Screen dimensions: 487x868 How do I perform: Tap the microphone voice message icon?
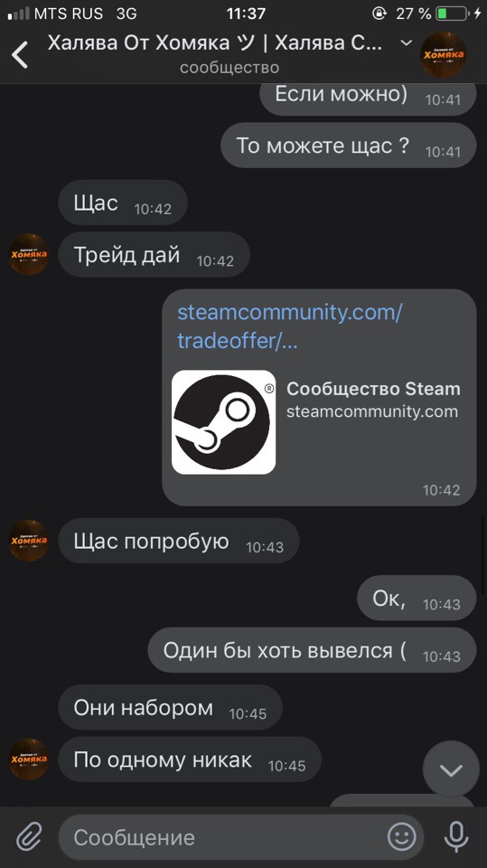click(x=456, y=836)
